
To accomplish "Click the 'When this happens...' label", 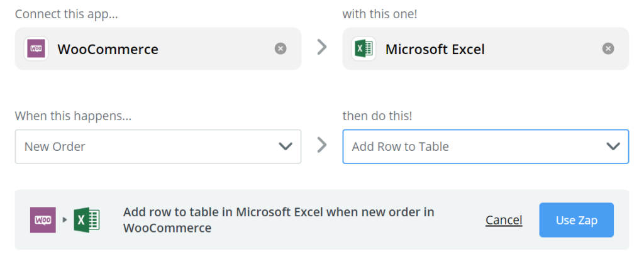I will coord(73,116).
